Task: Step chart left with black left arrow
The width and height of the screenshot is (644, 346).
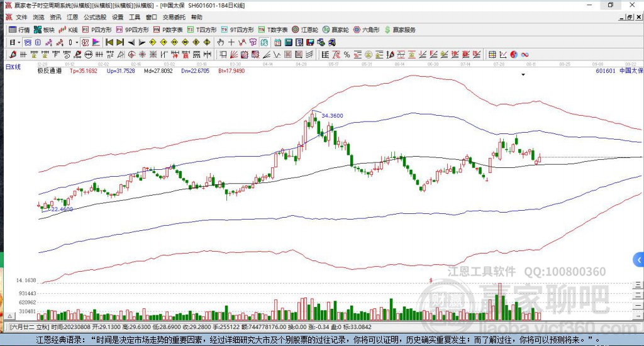Action: [131, 42]
